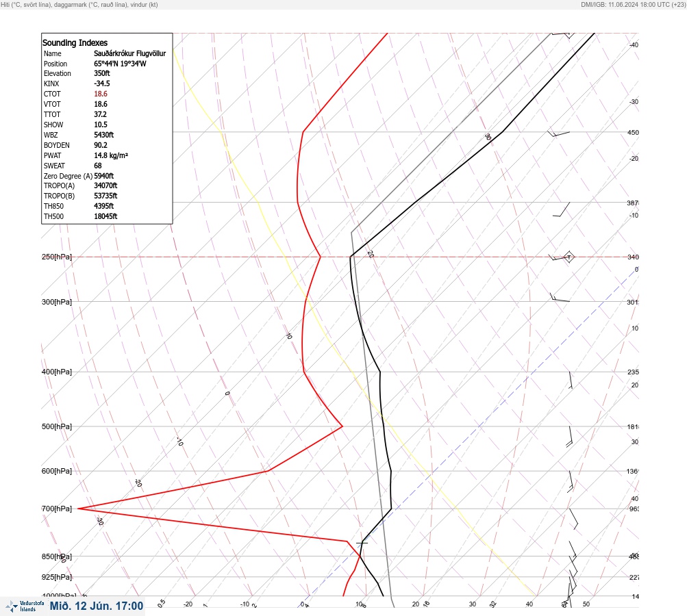The image size is (687, 616).
Task: Click the red CTOT value 18.6
Action: [101, 94]
